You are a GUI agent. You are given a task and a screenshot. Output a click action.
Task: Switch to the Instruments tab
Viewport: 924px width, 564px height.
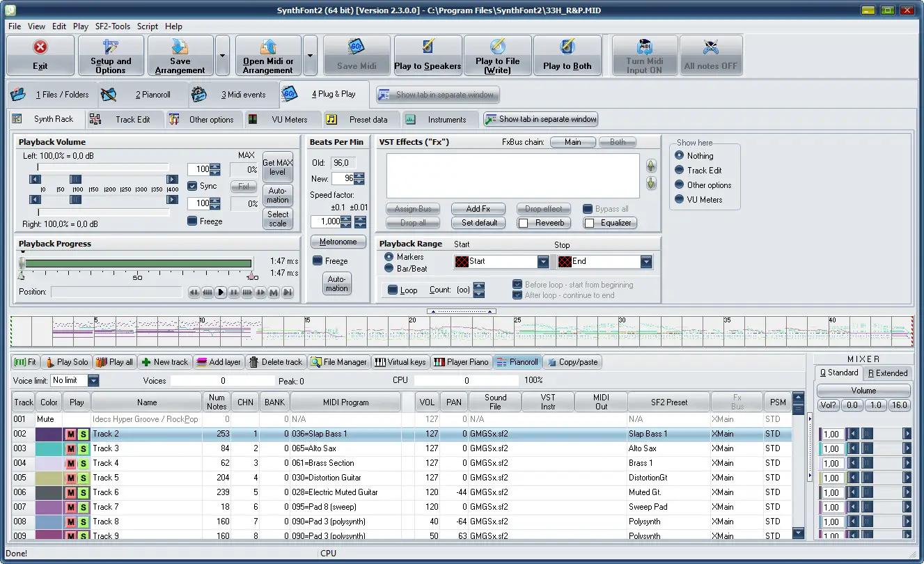439,119
